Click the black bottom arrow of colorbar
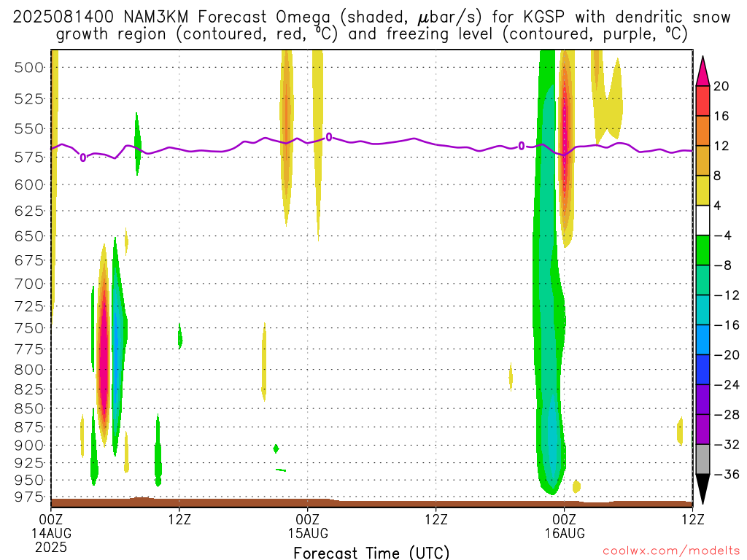747x560 pixels. tap(703, 489)
